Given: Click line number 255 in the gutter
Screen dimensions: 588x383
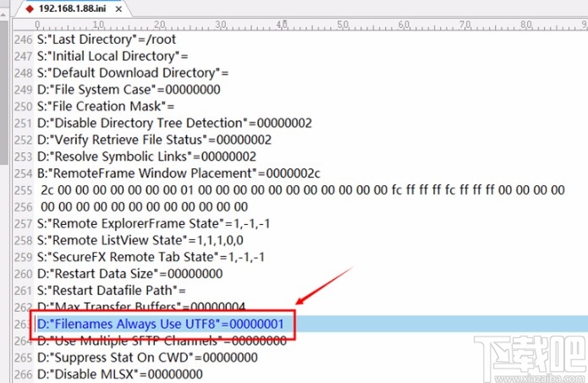Looking at the screenshot, I should 23,190.
